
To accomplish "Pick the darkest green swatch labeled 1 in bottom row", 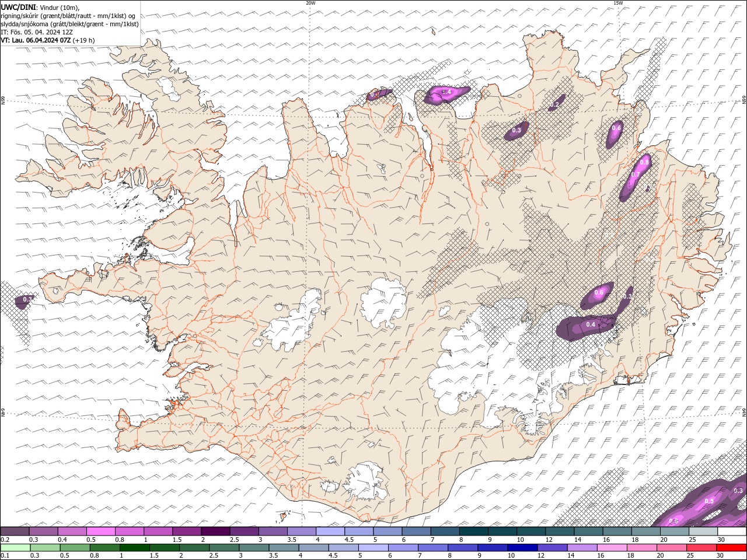I will tap(134, 548).
